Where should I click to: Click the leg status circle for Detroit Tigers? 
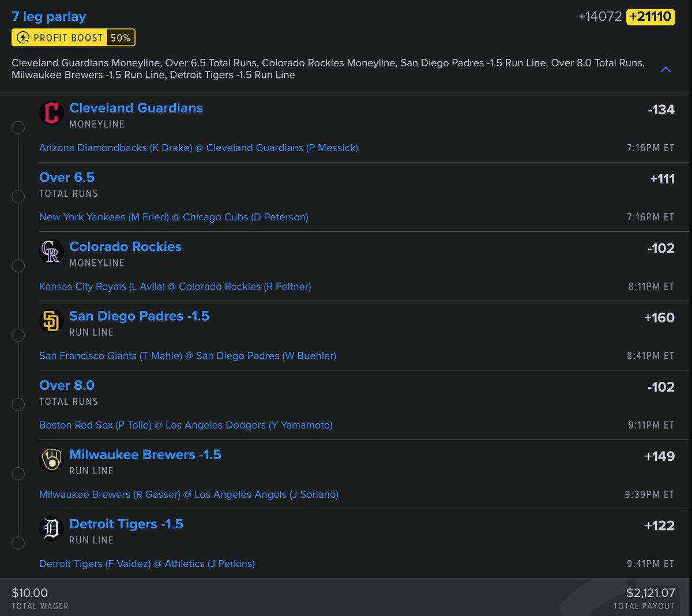coord(18,543)
